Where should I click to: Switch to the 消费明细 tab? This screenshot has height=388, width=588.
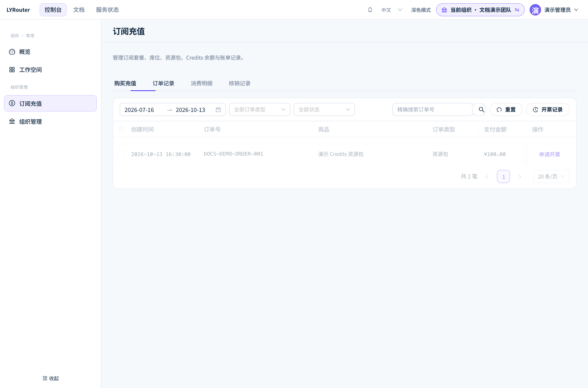coord(202,83)
